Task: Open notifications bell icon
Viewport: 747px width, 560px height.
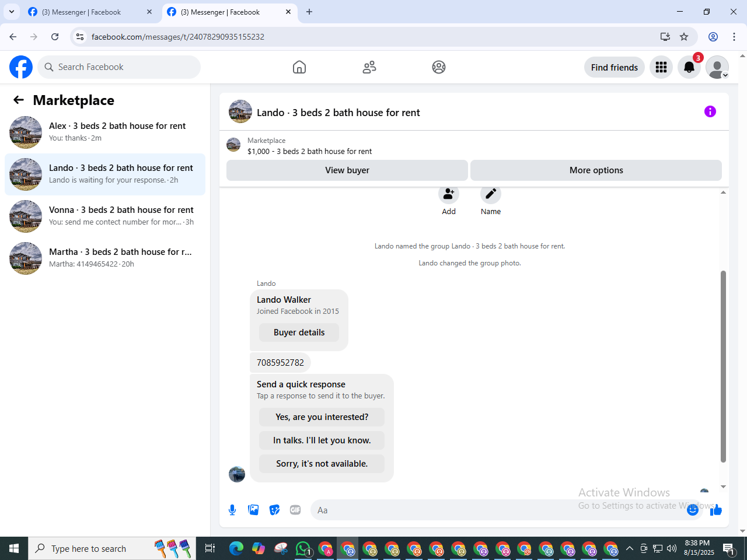Action: click(689, 67)
